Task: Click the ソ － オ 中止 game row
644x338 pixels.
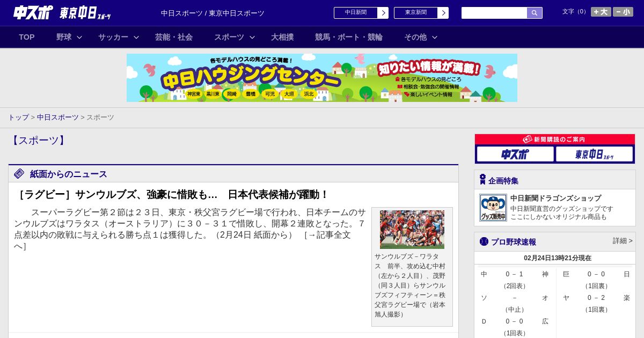Action: tap(515, 304)
